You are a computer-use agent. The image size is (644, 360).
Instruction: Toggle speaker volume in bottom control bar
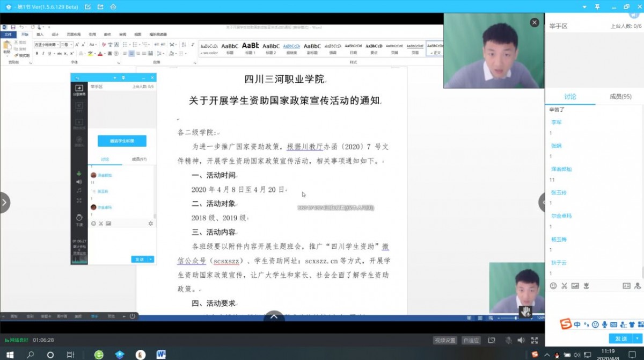521,340
